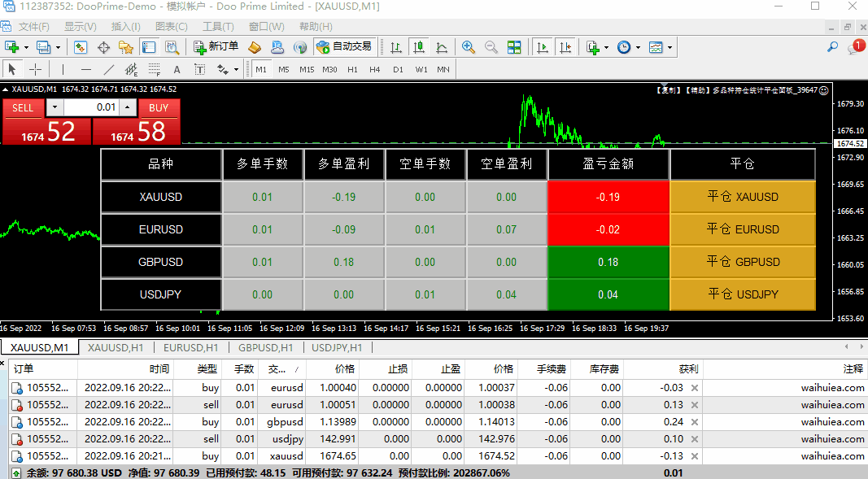Draw a vertical line tool
This screenshot has width=868, height=479.
click(x=62, y=69)
